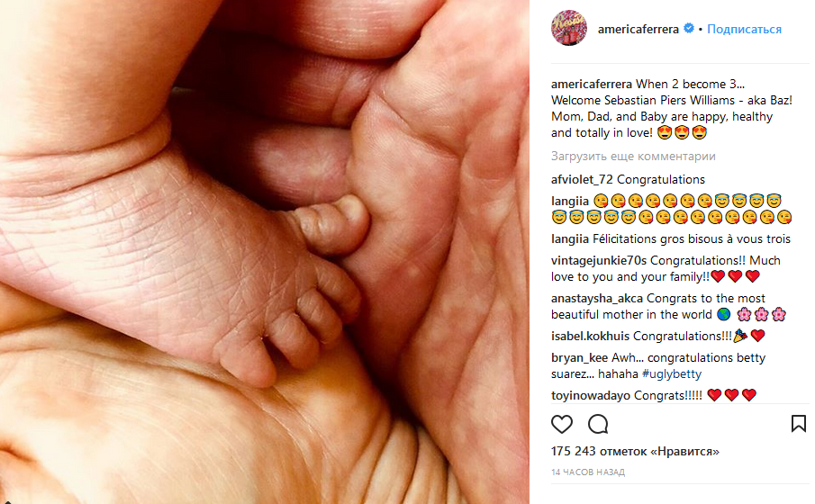Save the post with the bookmark icon
The width and height of the screenshot is (815, 504).
point(799,424)
